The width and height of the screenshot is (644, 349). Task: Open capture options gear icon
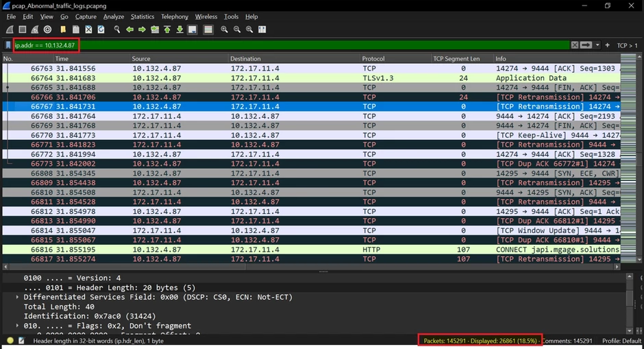(48, 29)
